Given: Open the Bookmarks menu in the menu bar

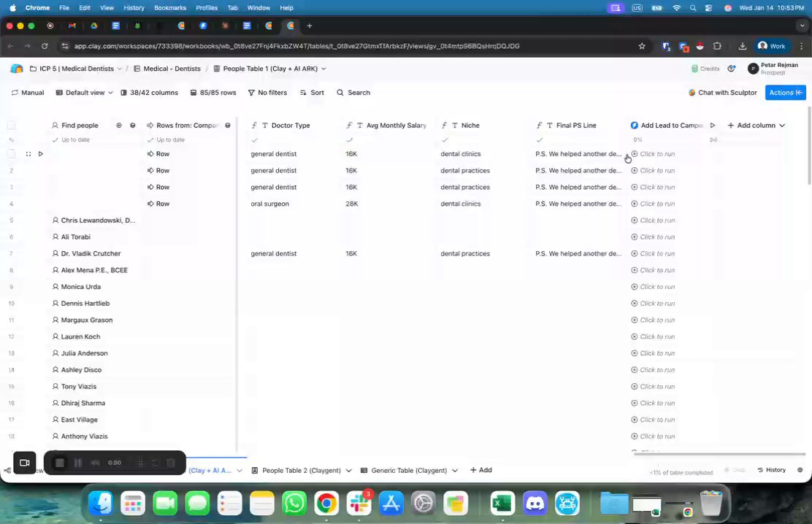Looking at the screenshot, I should (170, 8).
